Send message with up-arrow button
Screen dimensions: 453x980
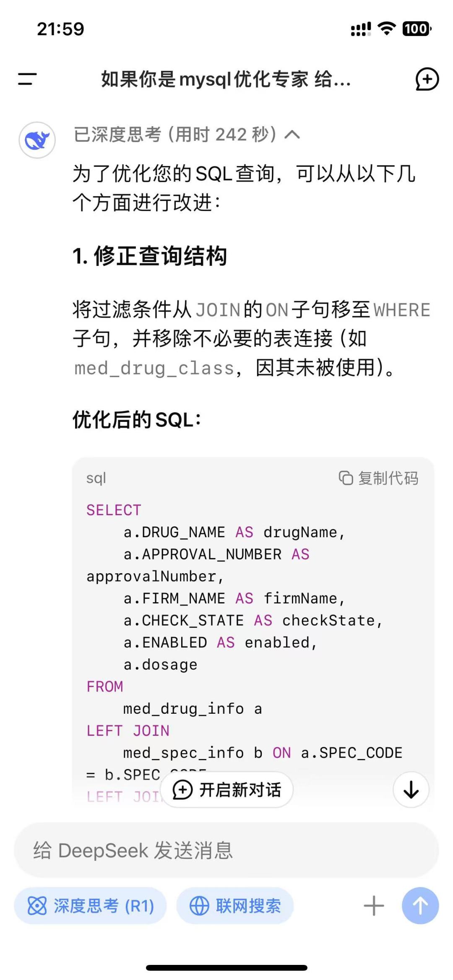coord(420,906)
